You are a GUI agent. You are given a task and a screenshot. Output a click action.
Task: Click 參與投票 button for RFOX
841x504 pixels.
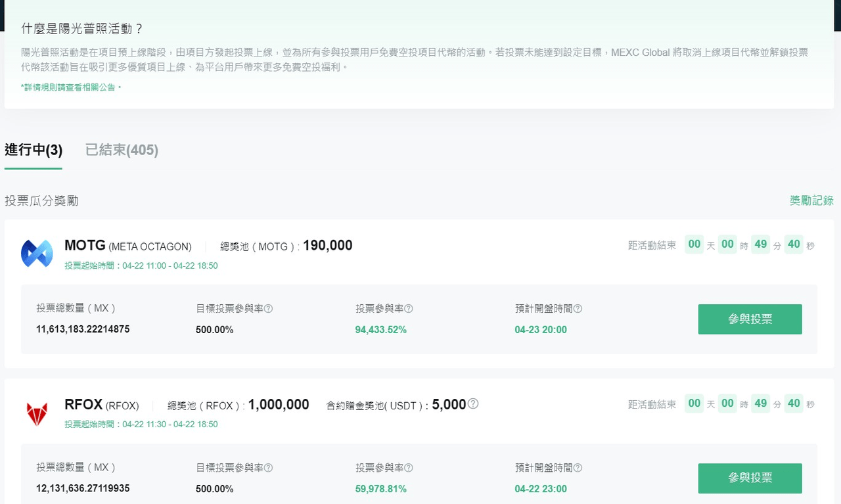(x=750, y=478)
